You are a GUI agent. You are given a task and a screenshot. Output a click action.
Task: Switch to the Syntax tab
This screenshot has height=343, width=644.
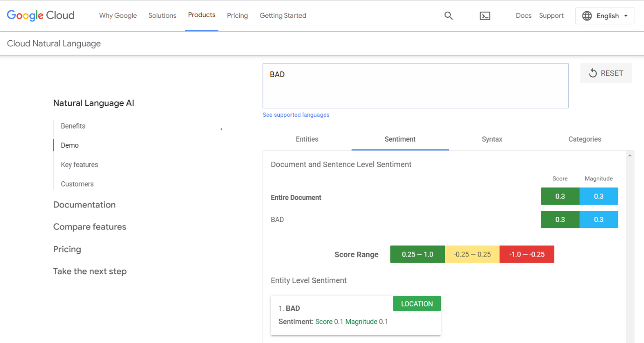(492, 139)
